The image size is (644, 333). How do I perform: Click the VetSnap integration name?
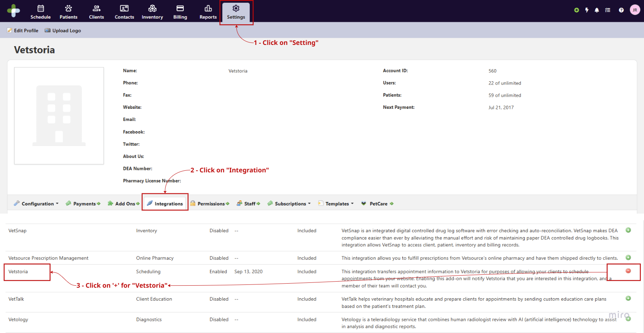pyautogui.click(x=17, y=231)
